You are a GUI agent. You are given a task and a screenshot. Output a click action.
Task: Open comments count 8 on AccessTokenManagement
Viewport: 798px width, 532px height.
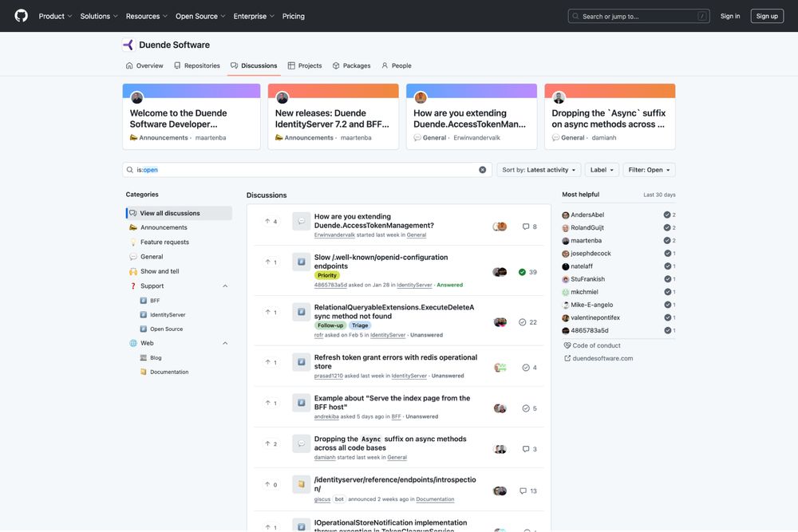[529, 227]
